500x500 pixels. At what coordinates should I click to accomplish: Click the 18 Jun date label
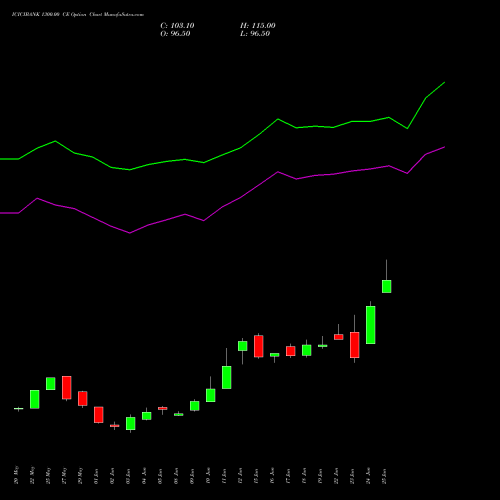(x=305, y=476)
